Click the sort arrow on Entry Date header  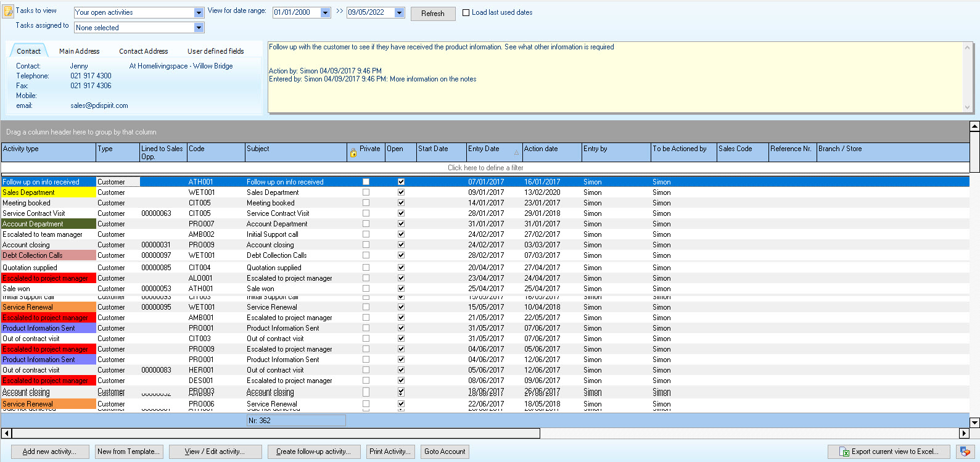[516, 152]
